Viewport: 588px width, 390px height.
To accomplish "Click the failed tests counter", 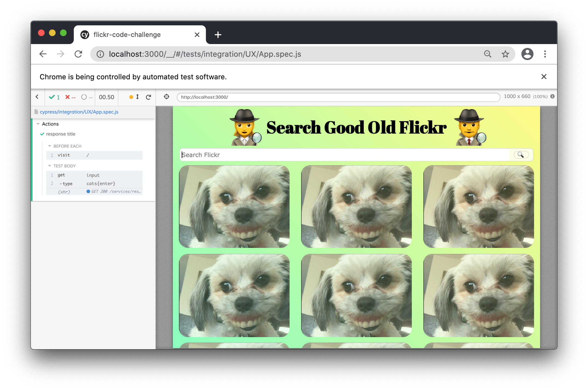I will point(70,97).
